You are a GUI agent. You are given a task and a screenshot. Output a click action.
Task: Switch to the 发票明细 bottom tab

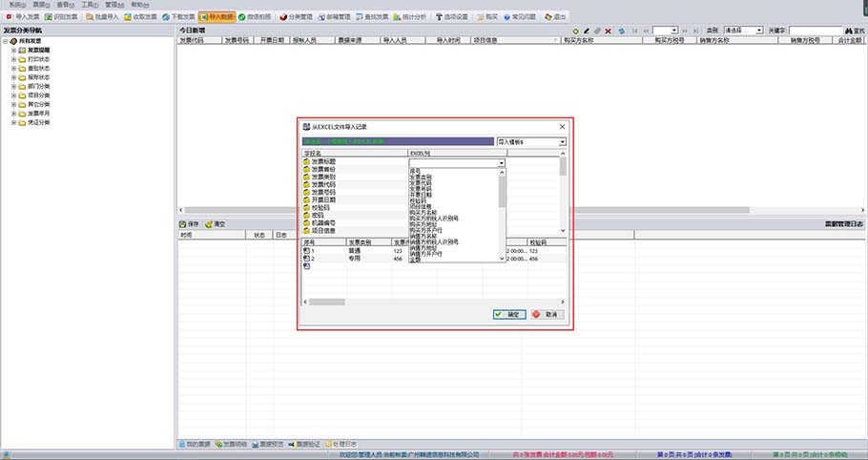pyautogui.click(x=234, y=444)
